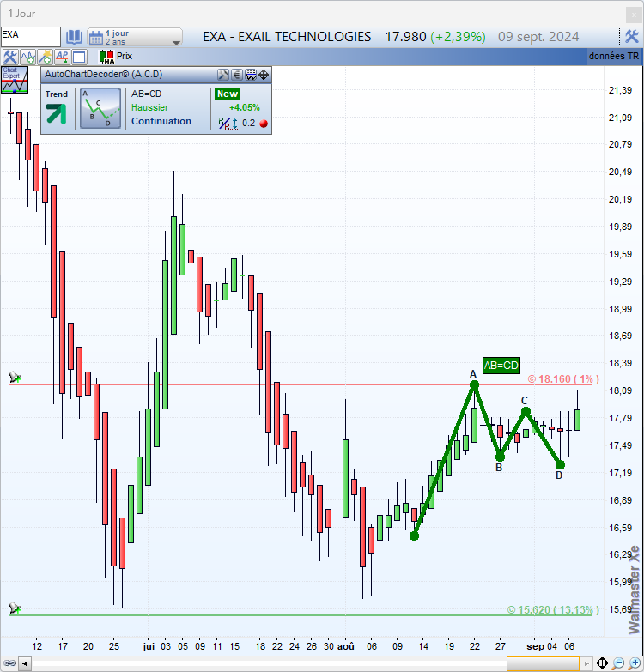
Task: Add an indicator with the curve-plus icon
Action: click(27, 57)
